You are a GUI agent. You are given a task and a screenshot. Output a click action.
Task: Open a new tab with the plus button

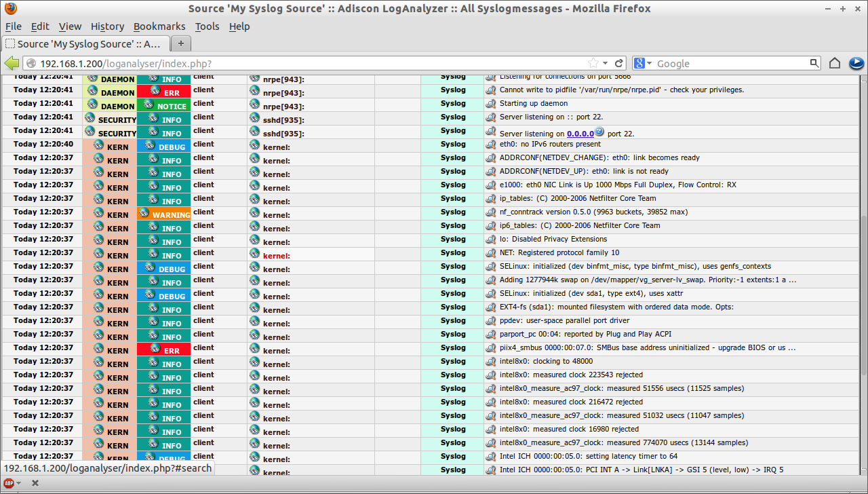pyautogui.click(x=181, y=44)
